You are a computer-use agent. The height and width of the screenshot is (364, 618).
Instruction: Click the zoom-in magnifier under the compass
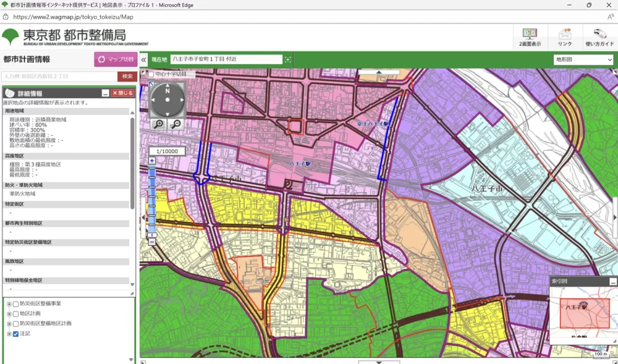[158, 124]
